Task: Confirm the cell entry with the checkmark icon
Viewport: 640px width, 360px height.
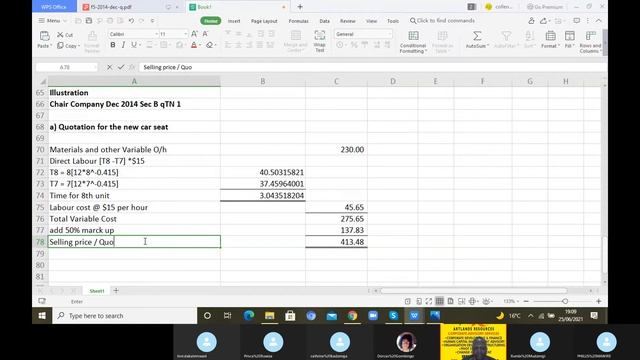Action: coord(121,67)
